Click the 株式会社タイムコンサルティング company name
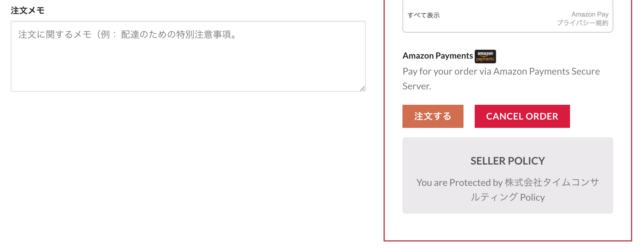The height and width of the screenshot is (248, 644). point(552,182)
